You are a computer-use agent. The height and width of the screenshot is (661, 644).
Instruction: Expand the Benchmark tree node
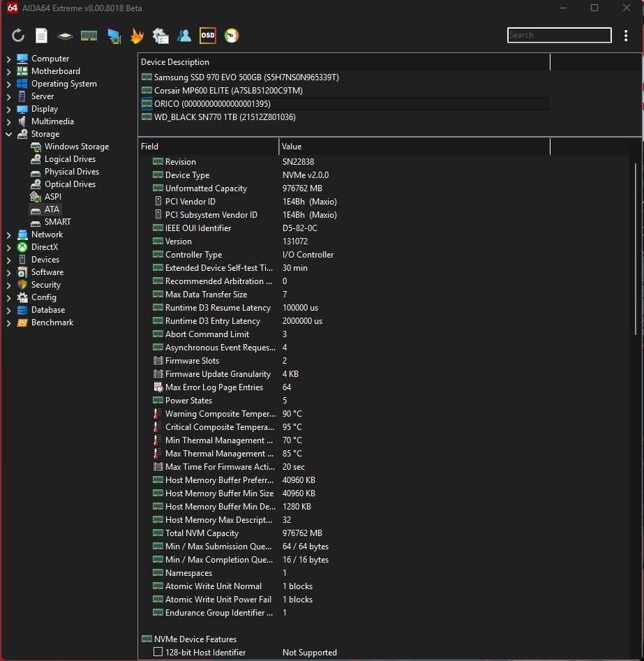(x=8, y=323)
